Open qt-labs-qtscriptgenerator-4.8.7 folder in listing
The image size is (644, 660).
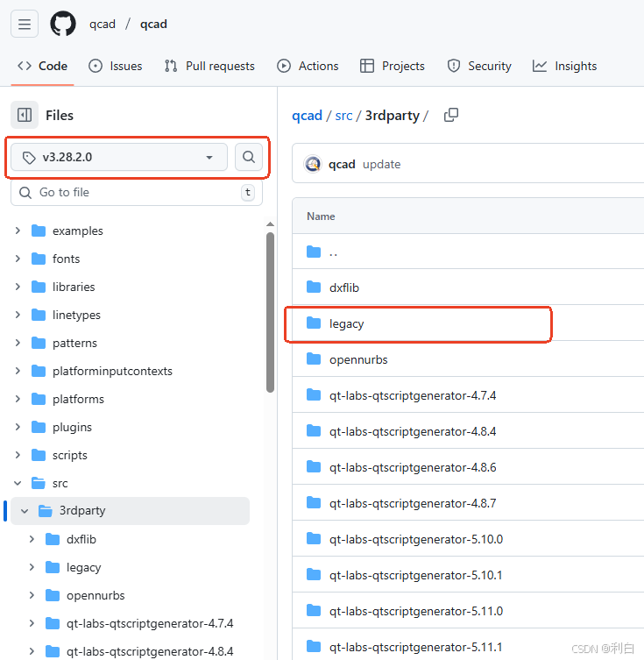pyautogui.click(x=413, y=503)
